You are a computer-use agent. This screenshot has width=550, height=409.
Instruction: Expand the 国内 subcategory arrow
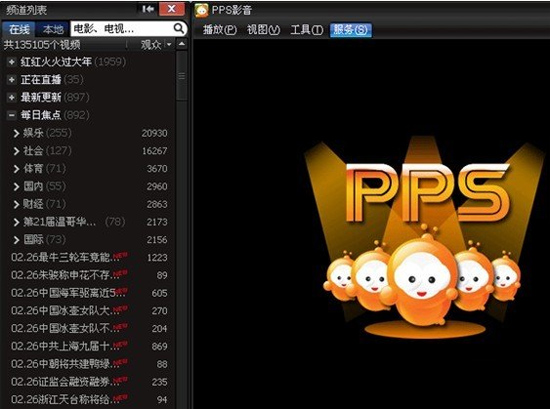click(x=16, y=186)
